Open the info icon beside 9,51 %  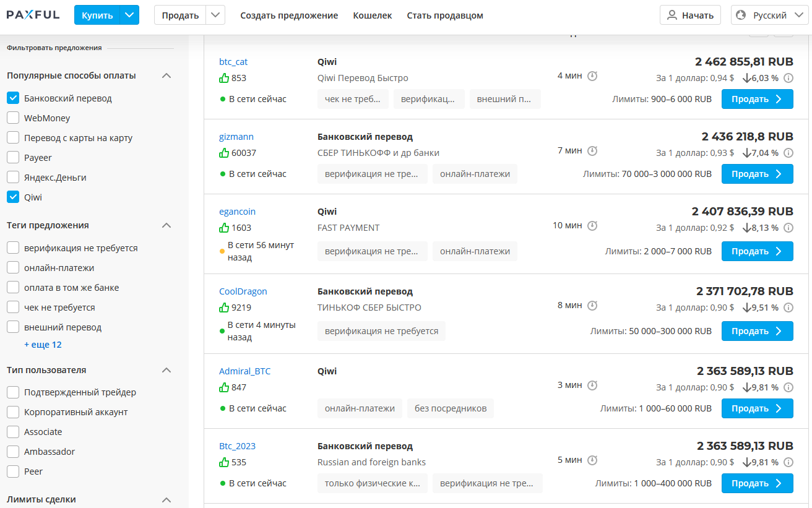(x=788, y=308)
